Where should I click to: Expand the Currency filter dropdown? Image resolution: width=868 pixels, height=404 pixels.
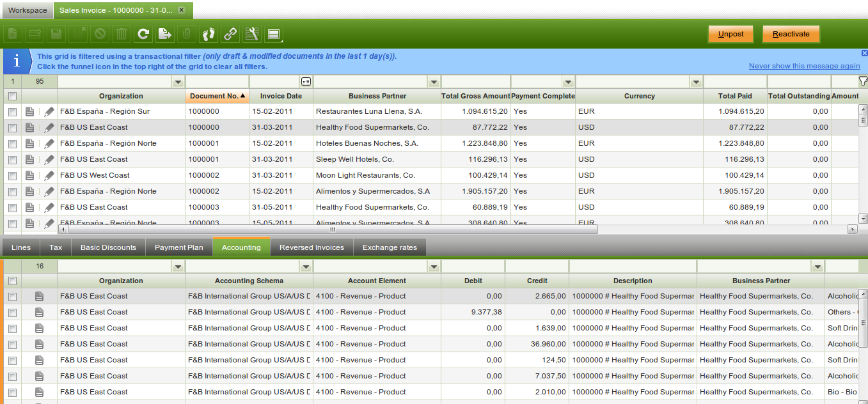pyautogui.click(x=696, y=82)
